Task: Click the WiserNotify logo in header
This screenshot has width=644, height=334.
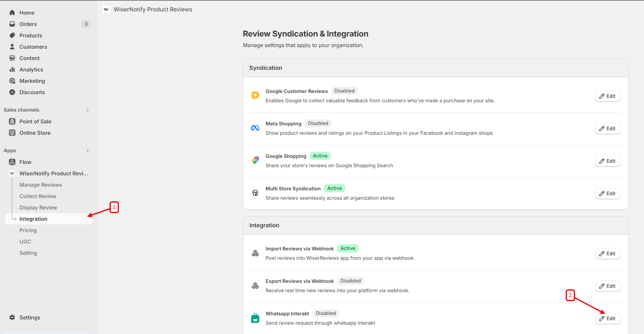Action: click(106, 9)
